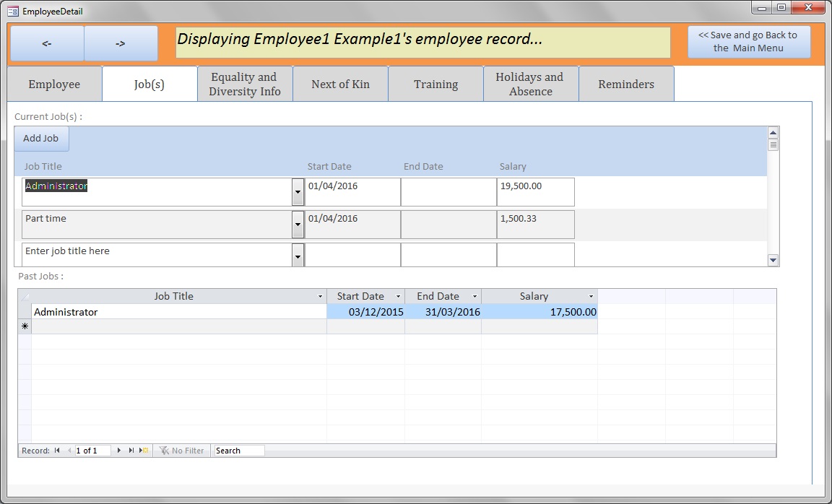Click new blank record icon in navigator

(144, 451)
